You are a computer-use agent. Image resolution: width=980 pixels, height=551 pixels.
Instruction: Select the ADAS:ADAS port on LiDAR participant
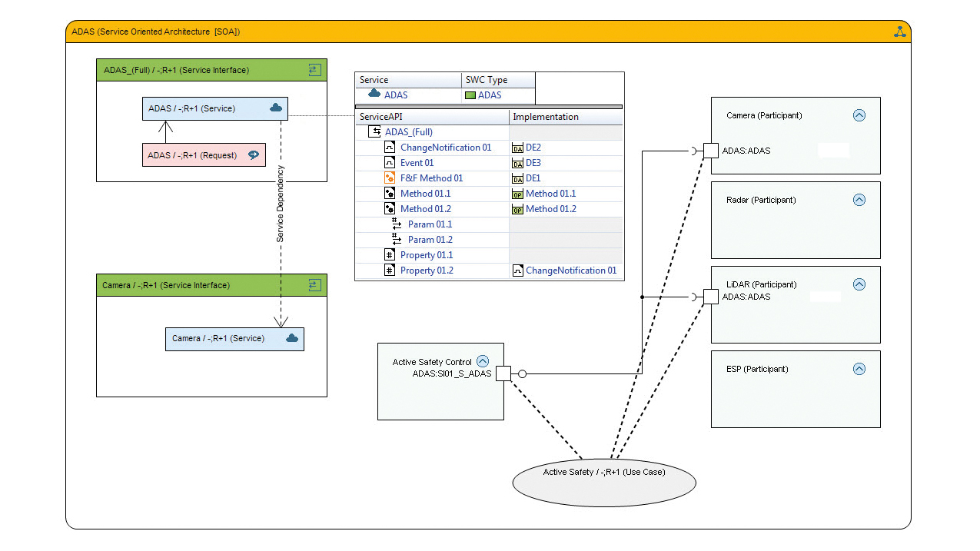coord(711,297)
